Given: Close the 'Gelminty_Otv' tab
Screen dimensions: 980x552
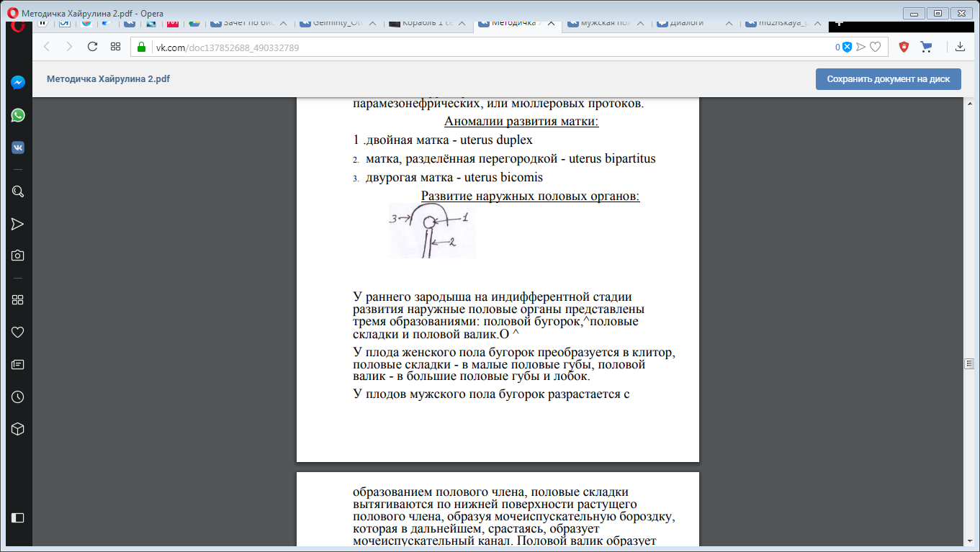Looking at the screenshot, I should tap(373, 24).
